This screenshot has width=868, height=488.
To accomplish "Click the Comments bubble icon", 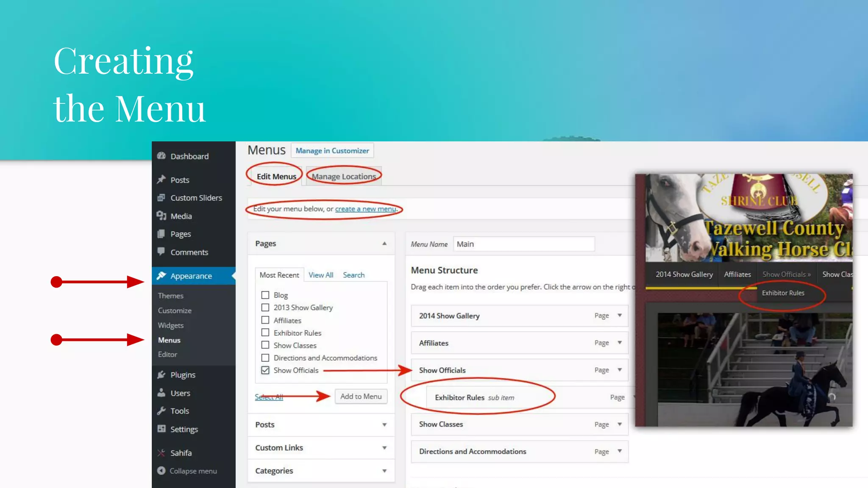I will [161, 252].
